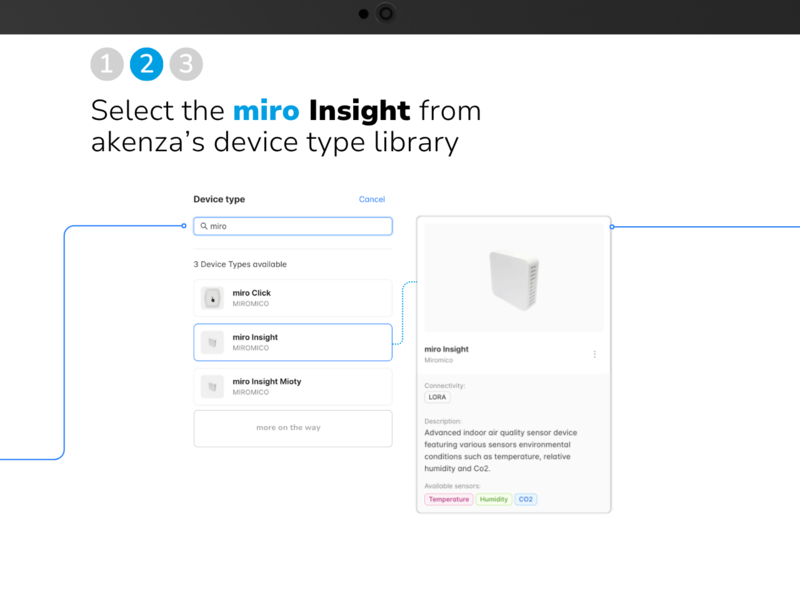Click the pink Temperature sensor tag

tap(448, 499)
